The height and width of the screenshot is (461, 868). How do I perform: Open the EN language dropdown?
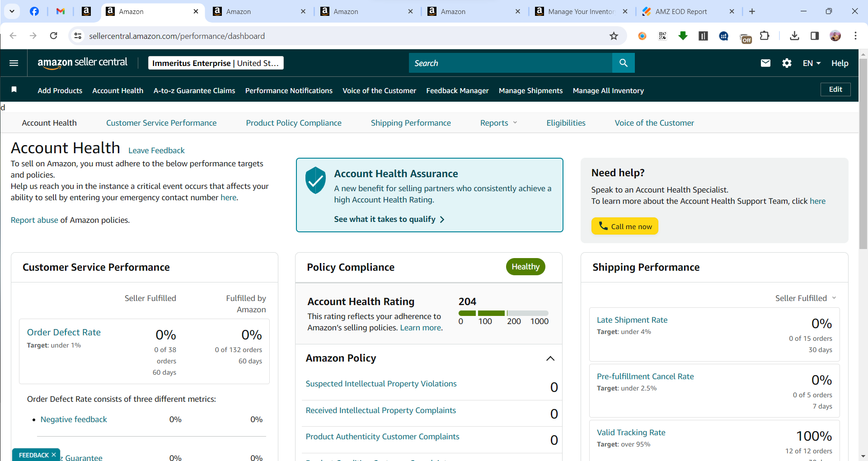[812, 63]
